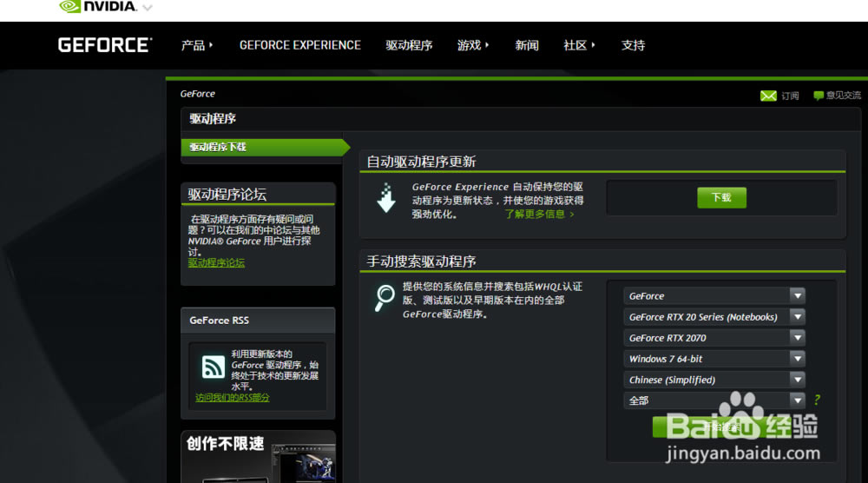868x483 pixels.
Task: Expand the GeForce RTX 20 Series dropdown
Action: [714, 317]
